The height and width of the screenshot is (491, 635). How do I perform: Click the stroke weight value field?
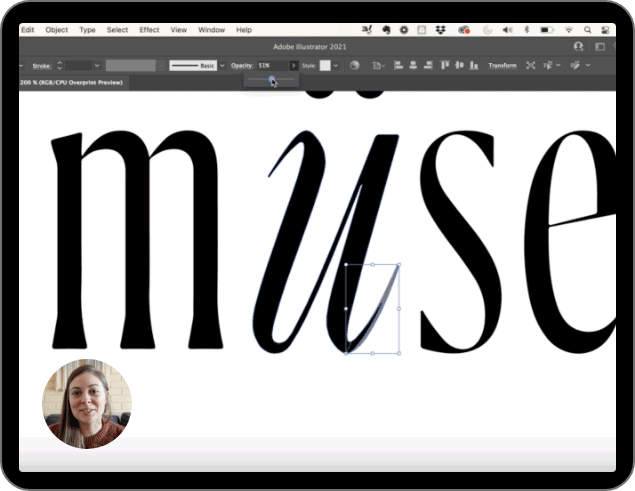click(x=79, y=65)
